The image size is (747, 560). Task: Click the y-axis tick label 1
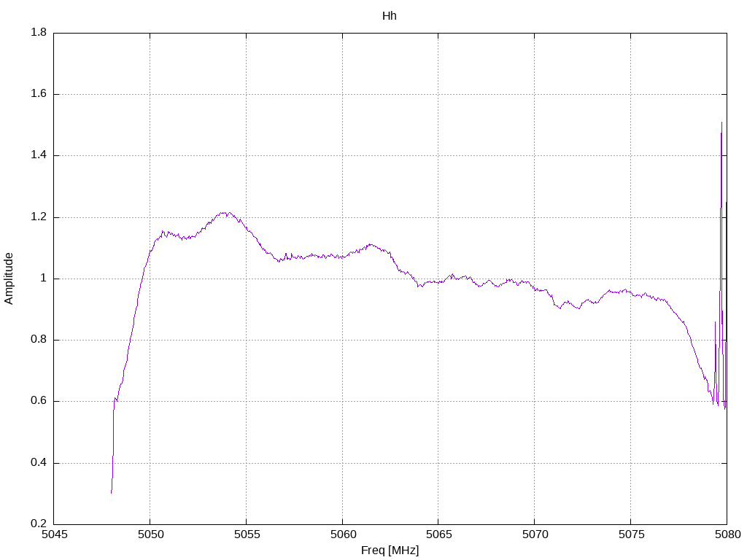[43, 278]
